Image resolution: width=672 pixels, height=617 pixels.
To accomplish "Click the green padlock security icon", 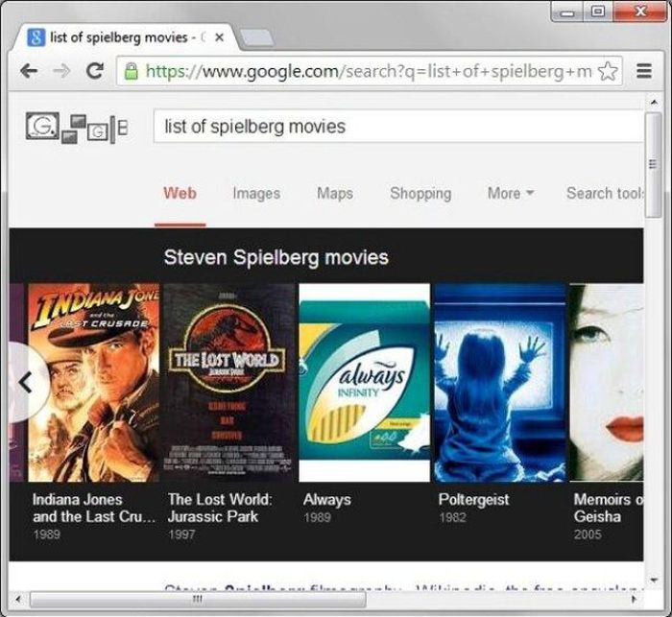I will (132, 71).
